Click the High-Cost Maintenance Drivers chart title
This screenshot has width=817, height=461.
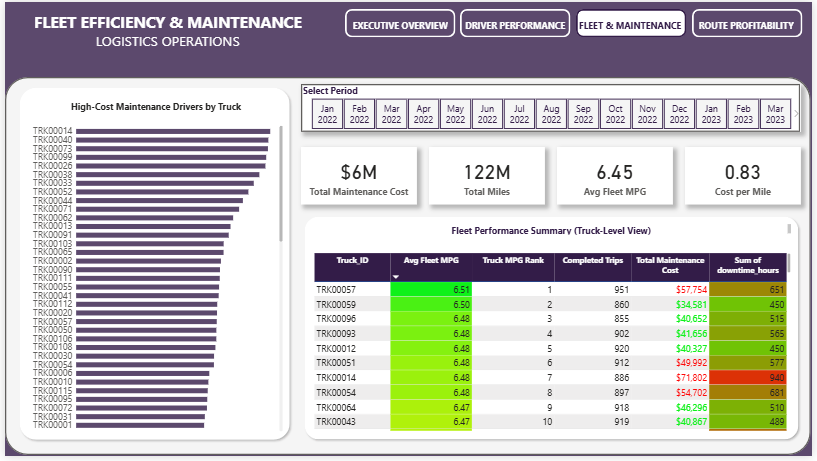point(156,107)
